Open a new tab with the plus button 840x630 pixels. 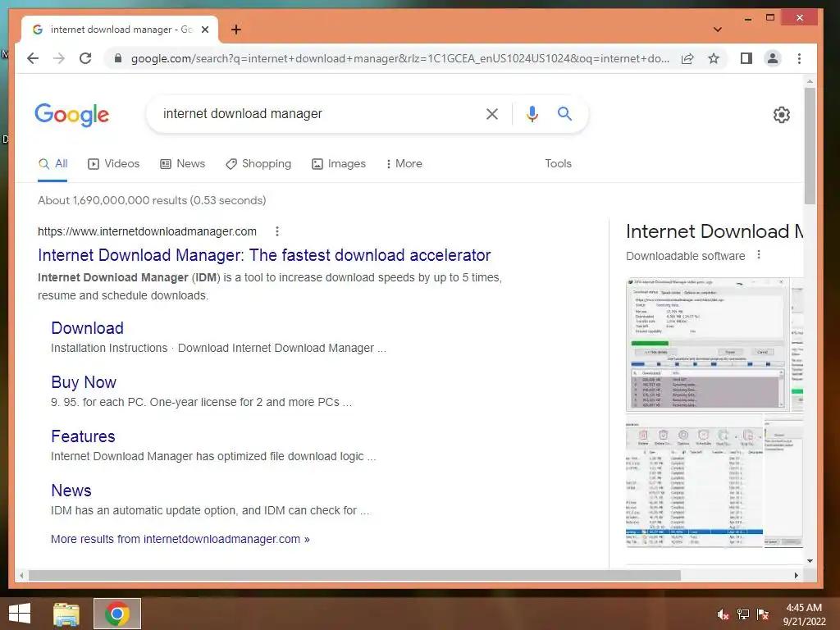click(236, 30)
